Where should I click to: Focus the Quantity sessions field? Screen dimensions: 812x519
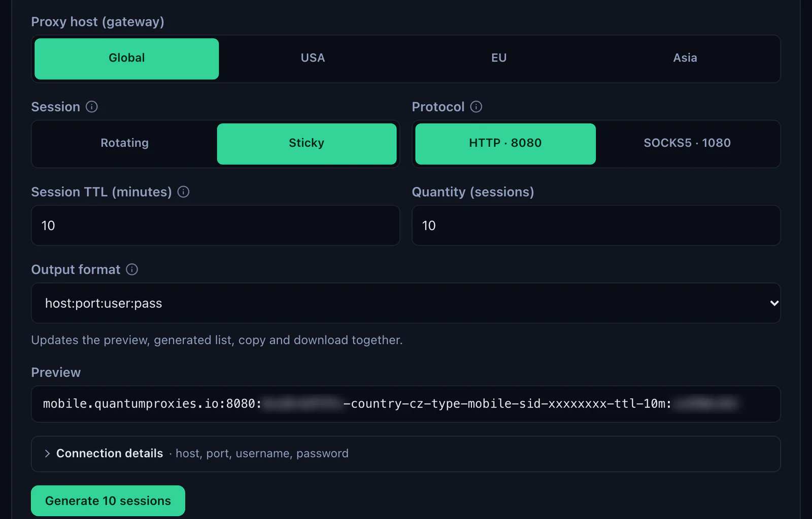point(596,225)
